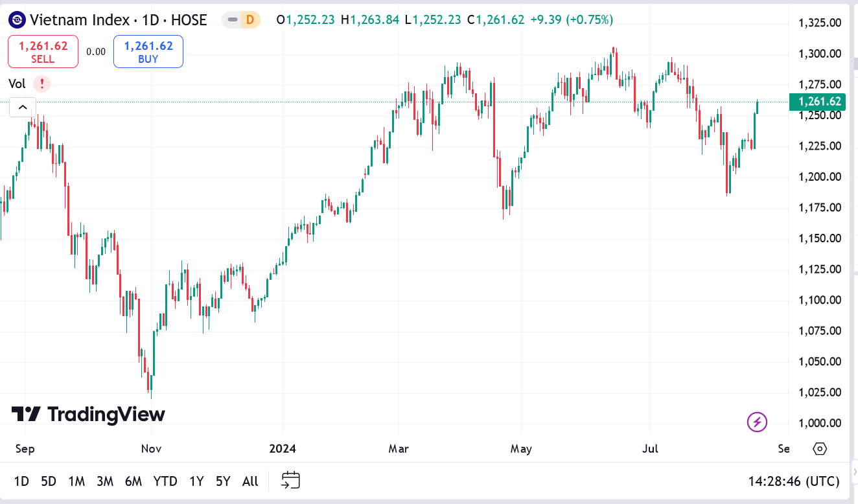858x504 pixels.
Task: Select the 1M time range
Action: click(76, 481)
